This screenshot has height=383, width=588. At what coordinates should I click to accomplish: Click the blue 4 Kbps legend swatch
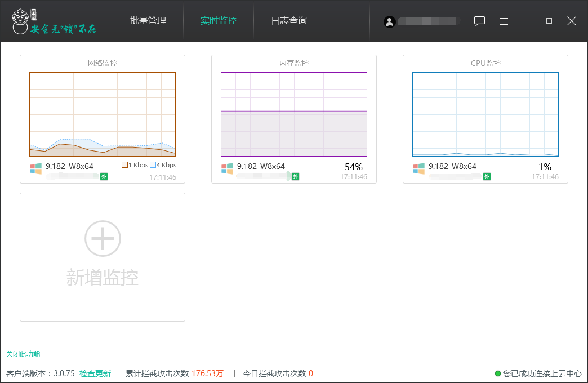[153, 165]
